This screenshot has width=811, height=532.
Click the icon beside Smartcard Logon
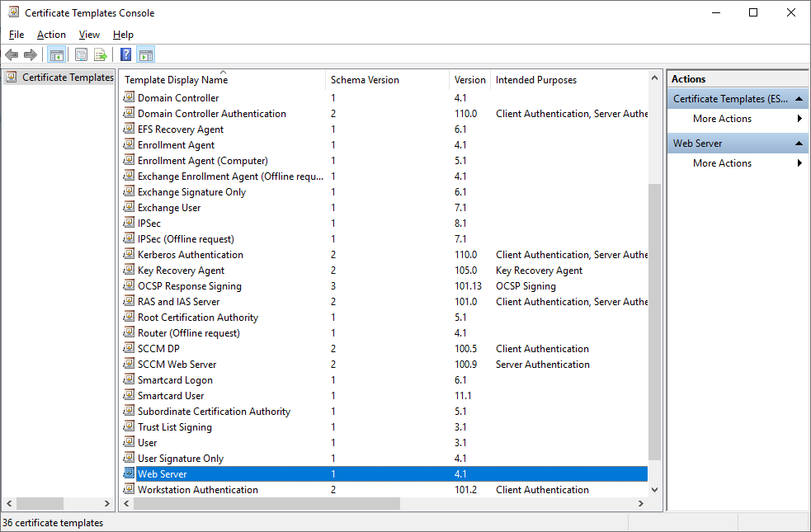coord(129,379)
